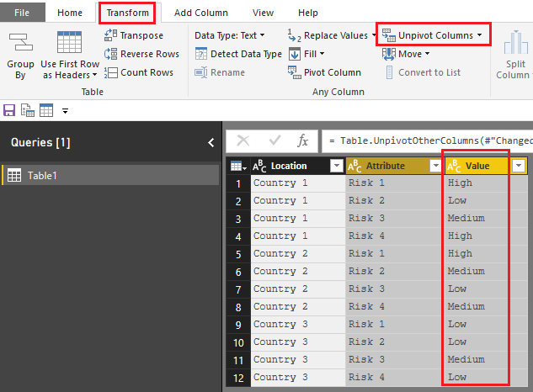Click the Detect Data Type label
533x392 pixels.
246,54
